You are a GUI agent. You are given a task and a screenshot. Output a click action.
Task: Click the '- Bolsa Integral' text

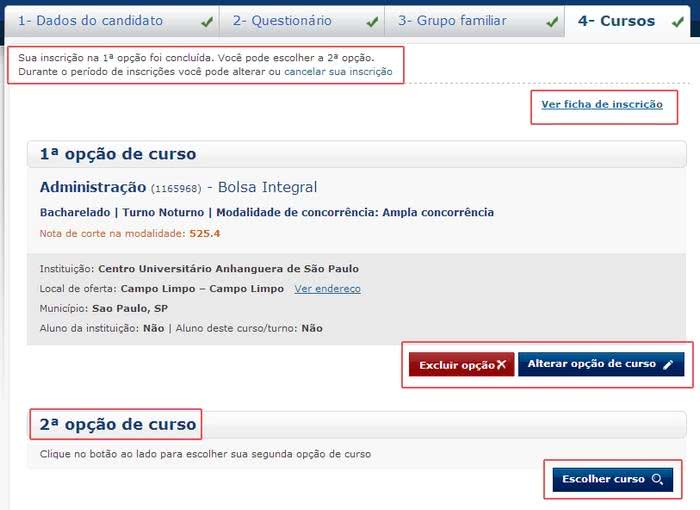pyautogui.click(x=262, y=187)
